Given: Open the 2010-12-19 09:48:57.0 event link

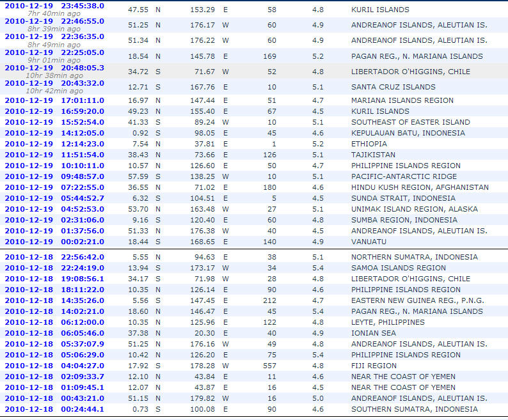Looking at the screenshot, I should coord(54,176).
